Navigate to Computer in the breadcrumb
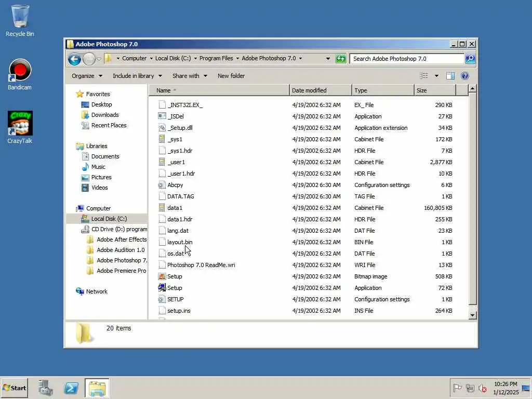The width and height of the screenshot is (532, 399). [135, 58]
